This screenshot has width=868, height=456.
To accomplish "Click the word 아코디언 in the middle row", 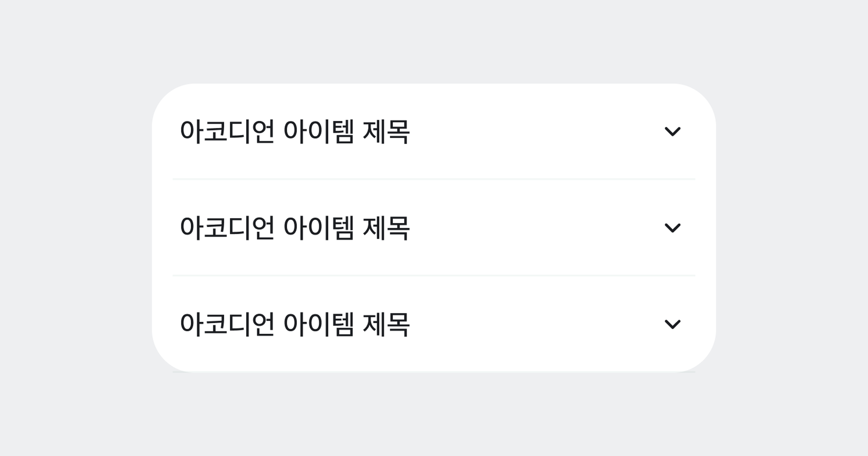I will [227, 228].
